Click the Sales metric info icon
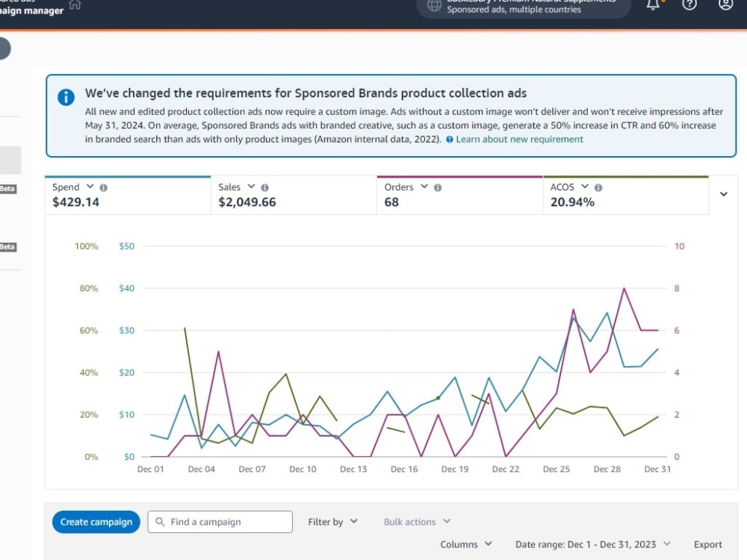Screen dimensions: 747x560 coord(265,187)
